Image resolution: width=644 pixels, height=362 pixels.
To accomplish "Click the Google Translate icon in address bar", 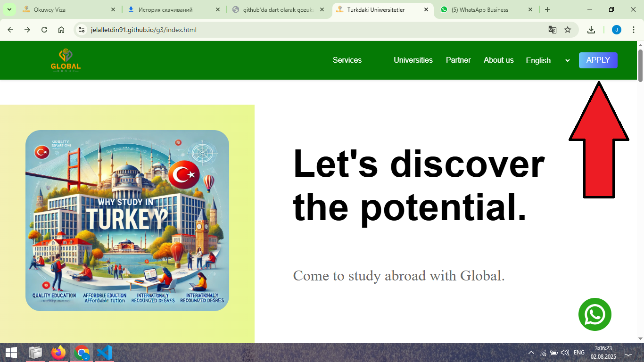I will coord(553,30).
